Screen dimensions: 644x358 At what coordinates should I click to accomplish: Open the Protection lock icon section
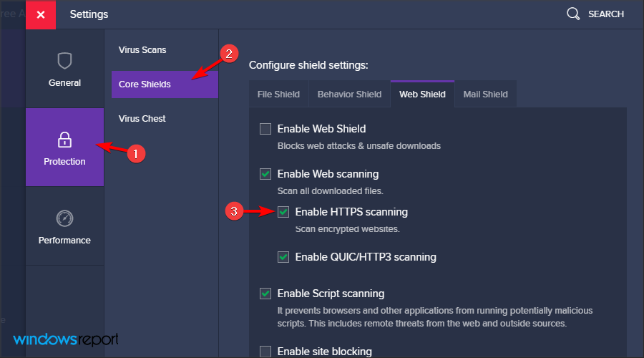tap(64, 139)
